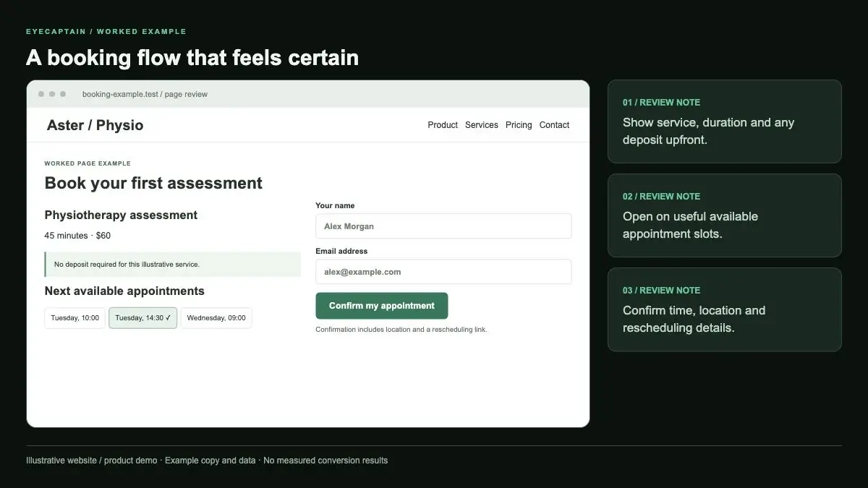Screen dimensions: 868x488
Task: Click the 'Illustrative website / product demo' footer text
Action: (91, 461)
